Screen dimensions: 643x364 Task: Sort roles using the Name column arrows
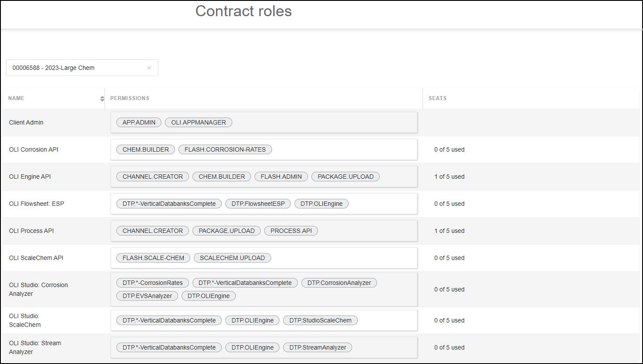coord(102,98)
